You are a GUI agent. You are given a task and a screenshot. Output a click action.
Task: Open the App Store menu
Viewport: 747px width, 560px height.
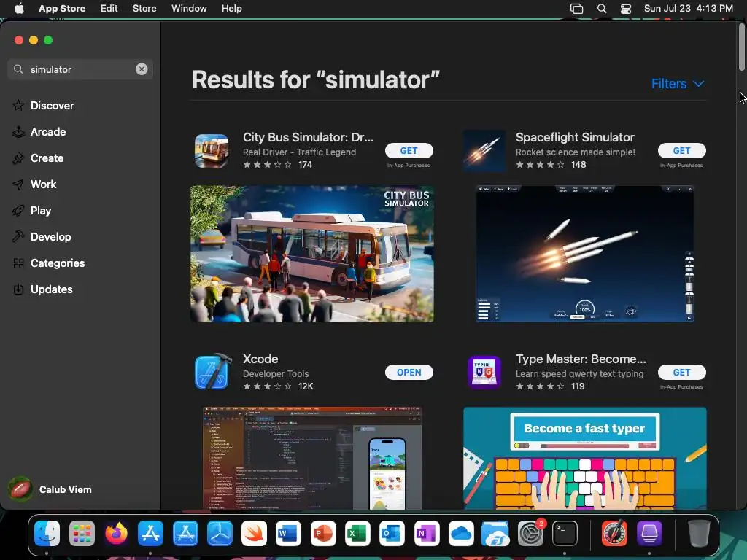pyautogui.click(x=62, y=8)
